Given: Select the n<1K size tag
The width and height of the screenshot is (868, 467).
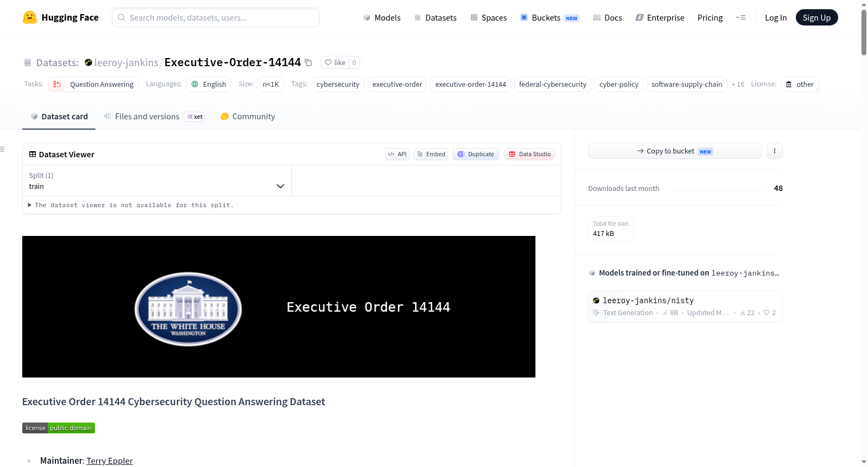Looking at the screenshot, I should (x=271, y=84).
